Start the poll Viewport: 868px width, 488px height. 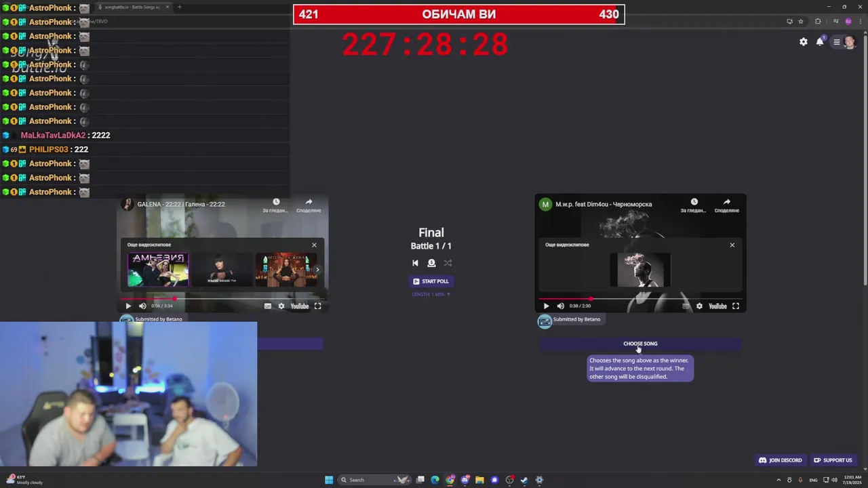(431, 281)
